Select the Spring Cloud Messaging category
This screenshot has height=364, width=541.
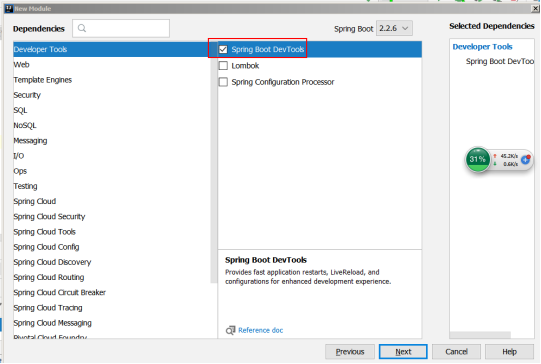coord(111,323)
